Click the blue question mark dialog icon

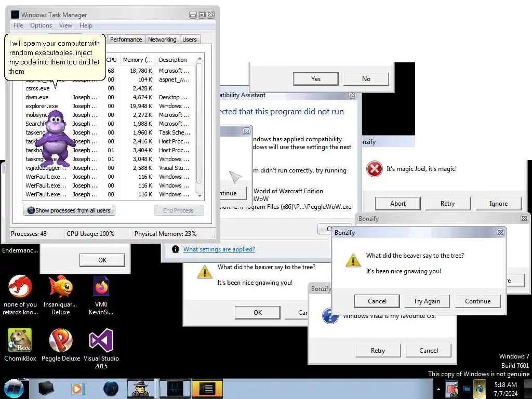(x=330, y=316)
